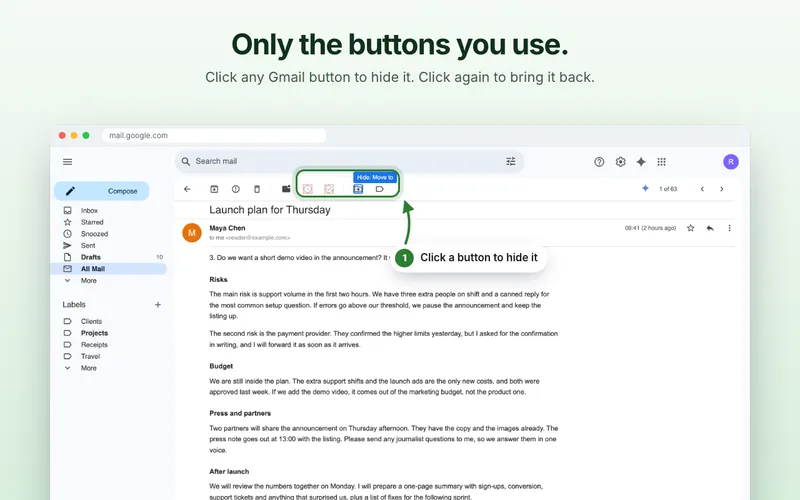Click the mail.google.com address bar
Image resolution: width=800 pixels, height=500 pixels.
tap(214, 136)
